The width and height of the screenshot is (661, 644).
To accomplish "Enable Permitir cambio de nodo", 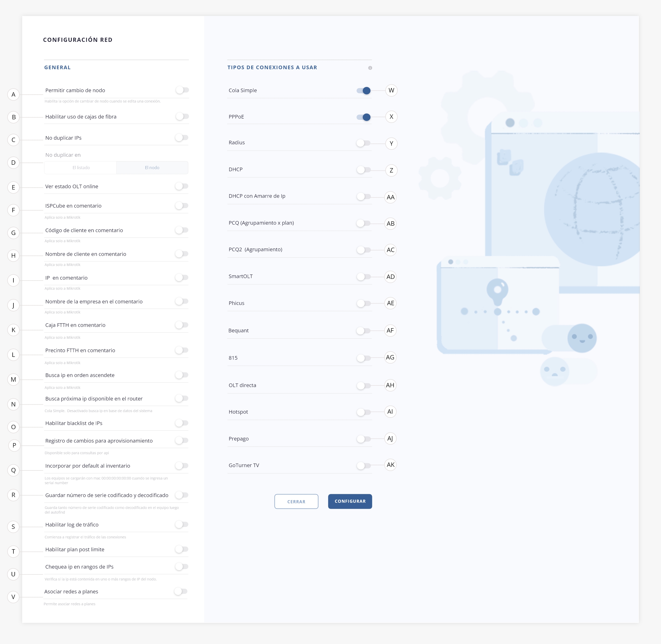I will point(182,90).
